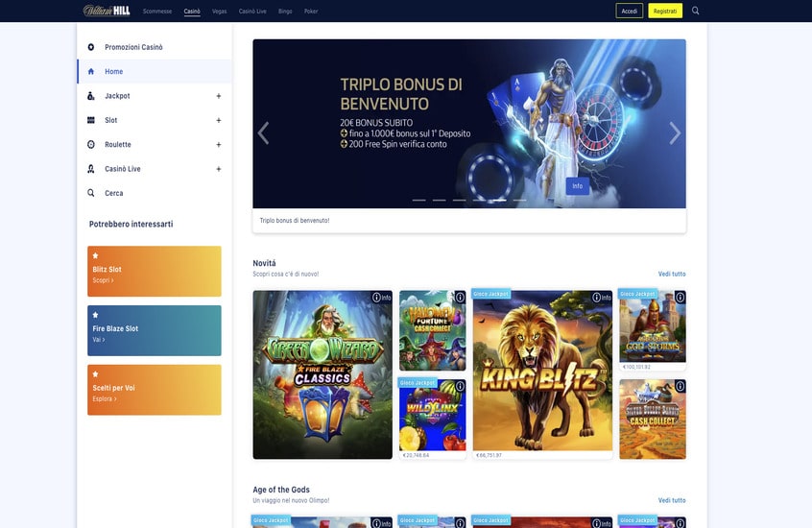Image resolution: width=812 pixels, height=528 pixels.
Task: Open Cerca in the sidebar menu
Action: point(155,193)
